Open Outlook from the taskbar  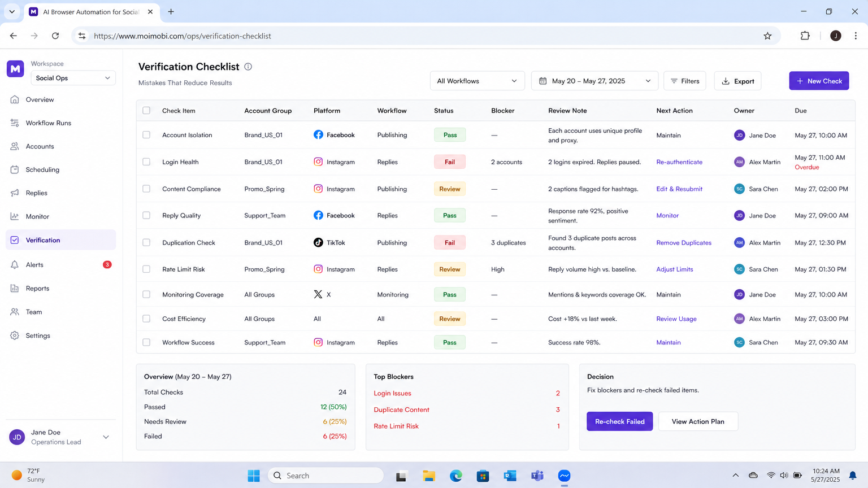click(x=510, y=476)
